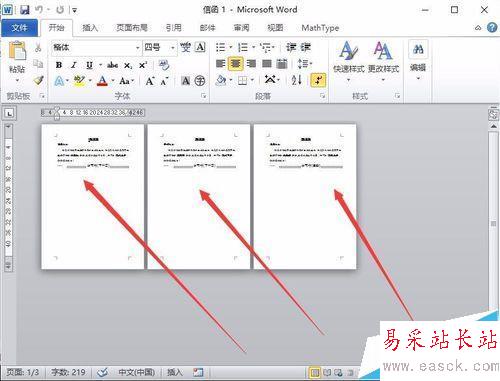Expand the 粘贴 (Paste) options arrow
500x381 pixels.
17,80
